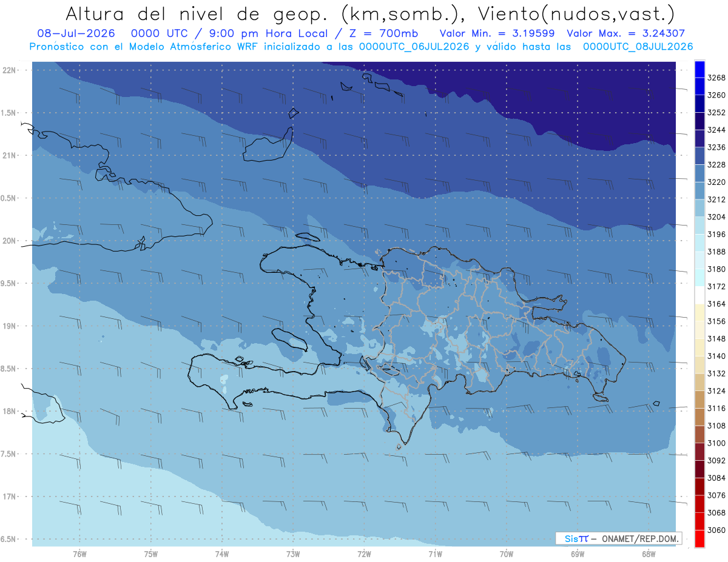The image size is (728, 562).
Task: Click the '76W' longitude label
Action: pyautogui.click(x=79, y=554)
